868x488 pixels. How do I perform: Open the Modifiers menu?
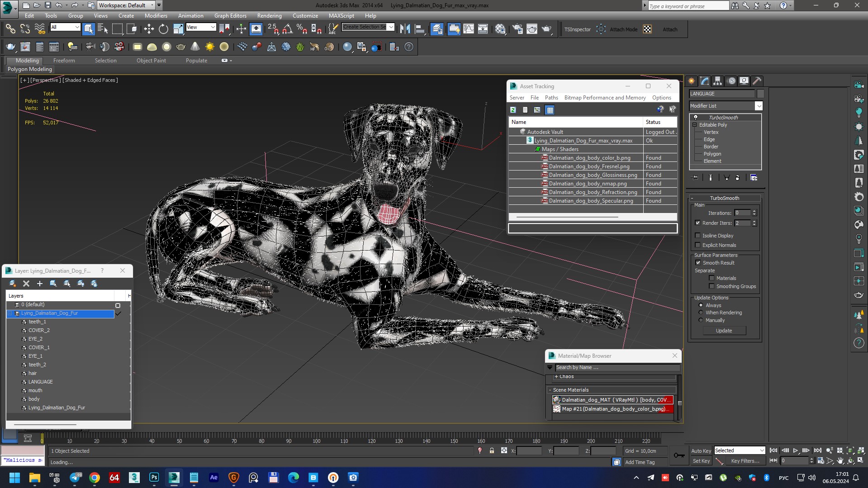pos(156,15)
